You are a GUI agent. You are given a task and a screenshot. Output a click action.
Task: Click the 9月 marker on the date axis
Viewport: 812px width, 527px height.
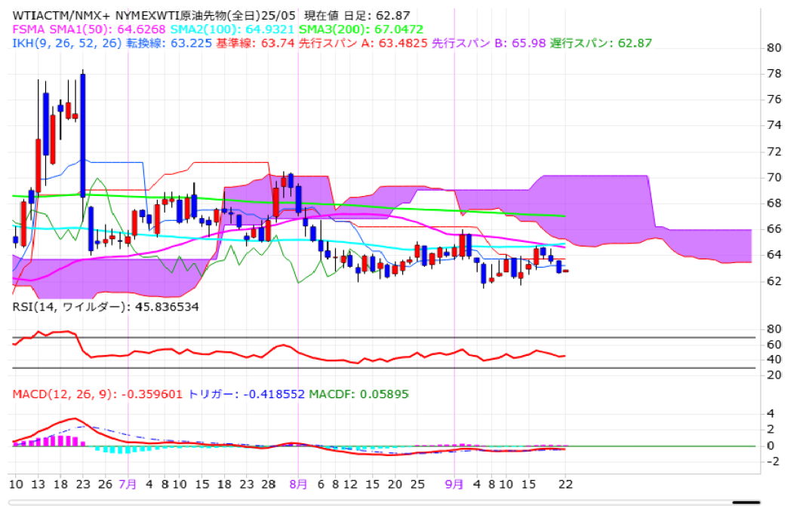(454, 483)
